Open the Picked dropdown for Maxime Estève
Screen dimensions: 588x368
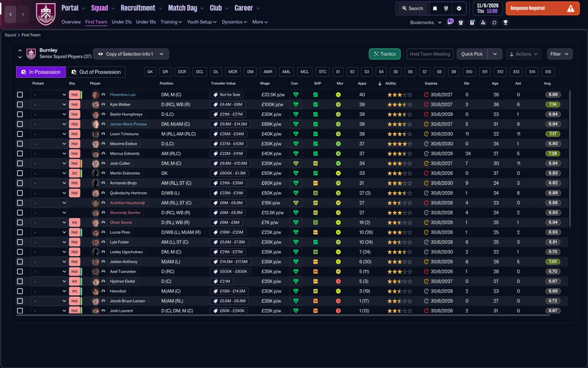[49, 144]
